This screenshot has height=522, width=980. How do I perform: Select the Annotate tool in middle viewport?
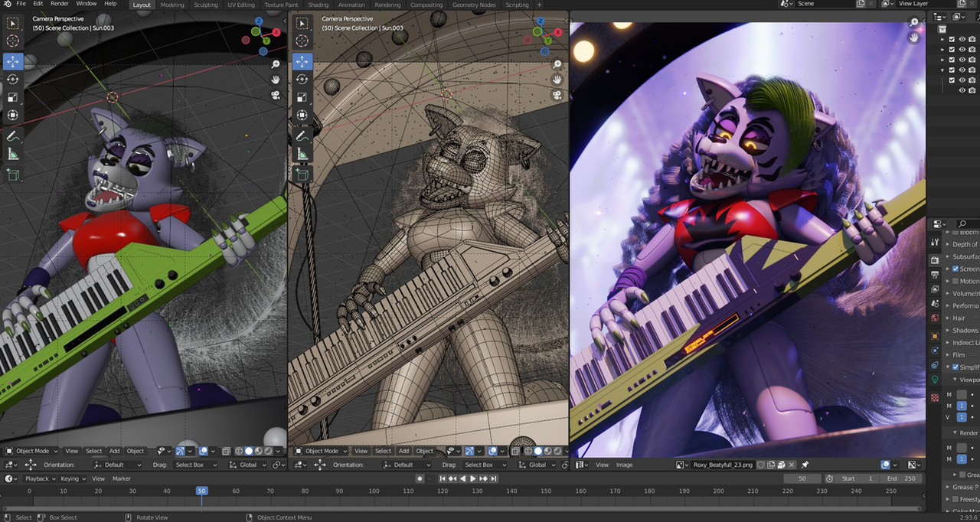click(302, 135)
